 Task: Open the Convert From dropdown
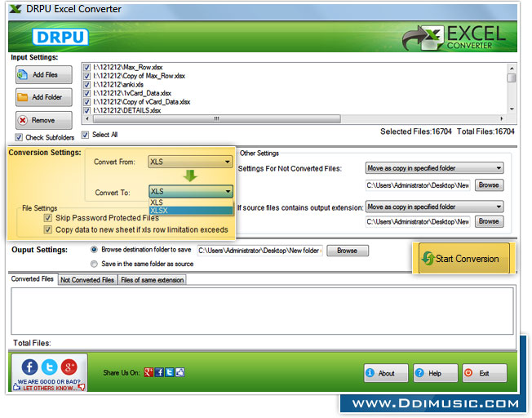(190, 162)
